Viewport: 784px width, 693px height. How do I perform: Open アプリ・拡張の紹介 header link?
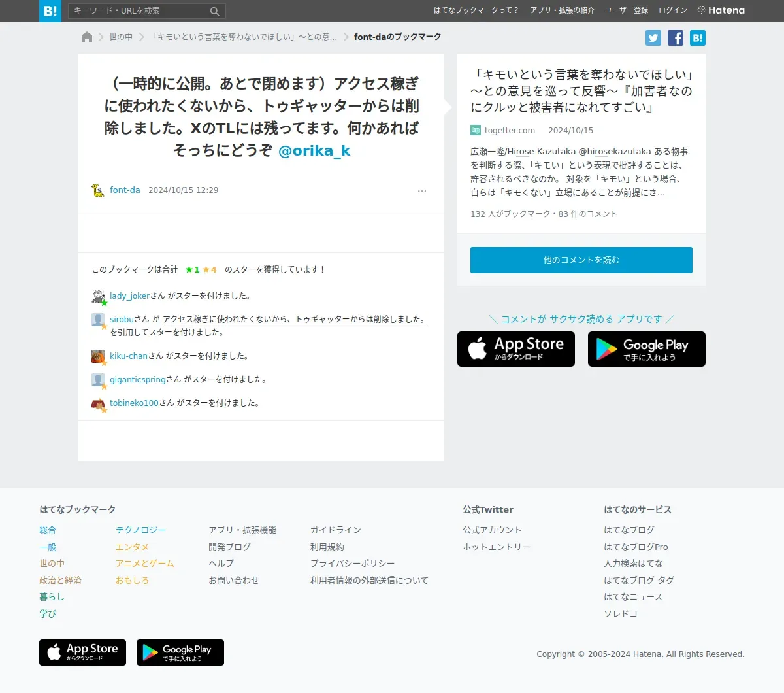pyautogui.click(x=563, y=10)
